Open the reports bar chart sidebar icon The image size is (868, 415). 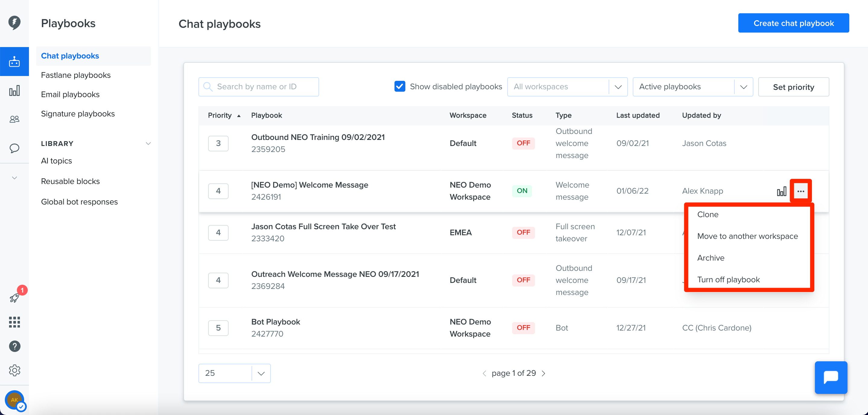point(14,90)
